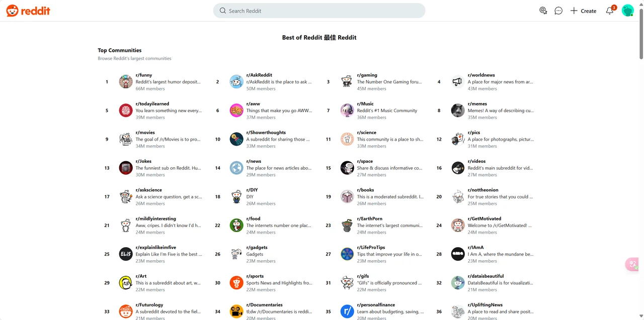This screenshot has width=644, height=320.
Task: Click the r/GetMotivated community icon
Action: (x=458, y=225)
